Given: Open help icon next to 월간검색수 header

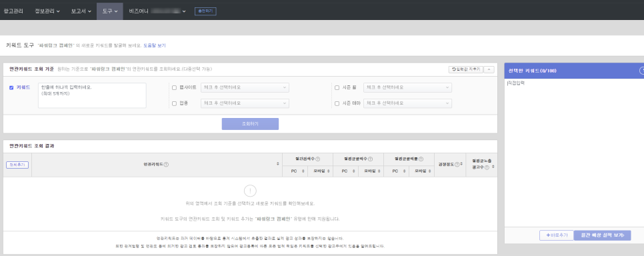Looking at the screenshot, I should click(317, 159).
